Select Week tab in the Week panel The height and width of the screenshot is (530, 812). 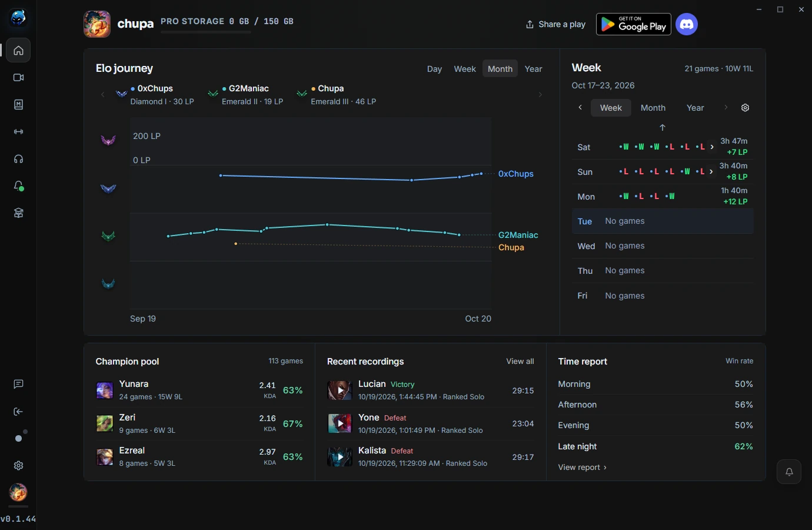point(611,108)
